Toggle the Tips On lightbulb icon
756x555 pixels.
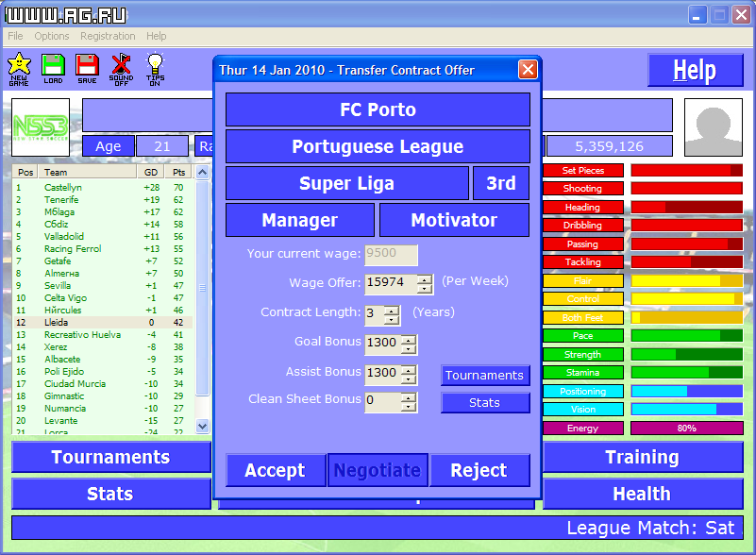pyautogui.click(x=156, y=66)
